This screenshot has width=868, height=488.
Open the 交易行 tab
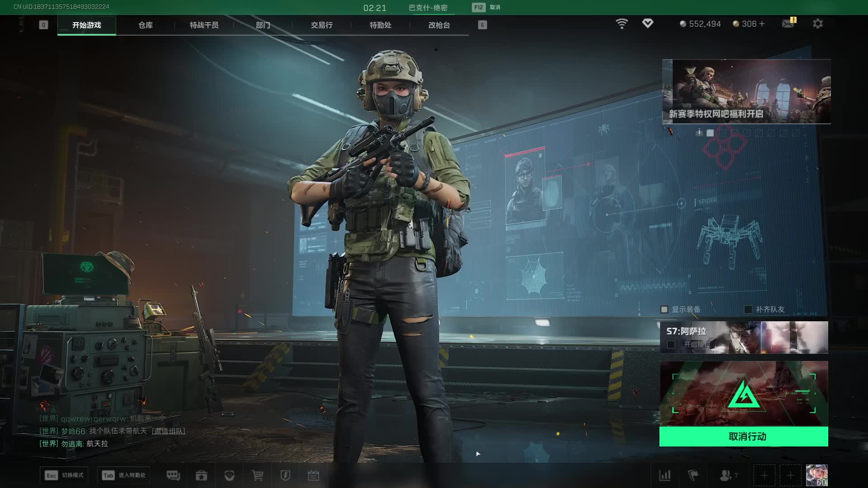coord(321,25)
